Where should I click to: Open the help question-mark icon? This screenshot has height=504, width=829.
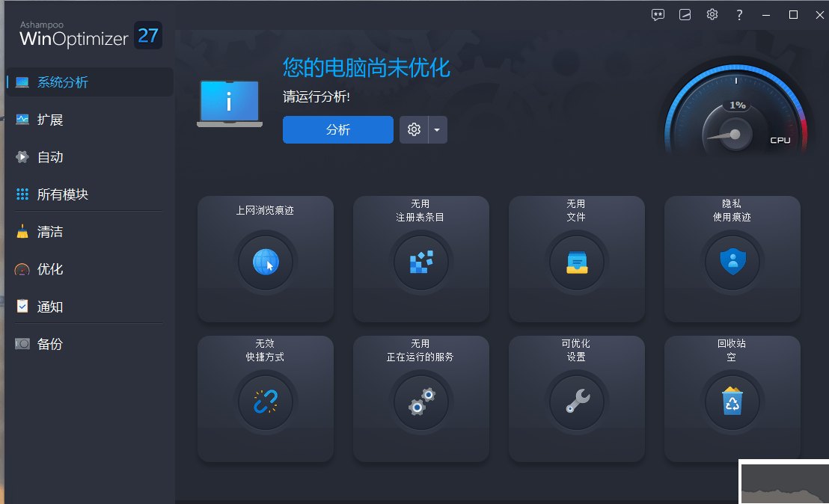tap(738, 14)
